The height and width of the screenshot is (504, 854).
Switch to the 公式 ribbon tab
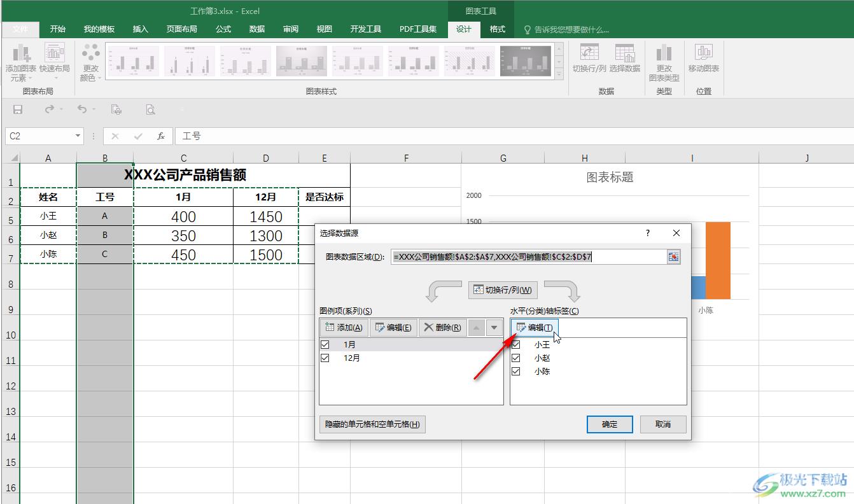click(x=223, y=29)
